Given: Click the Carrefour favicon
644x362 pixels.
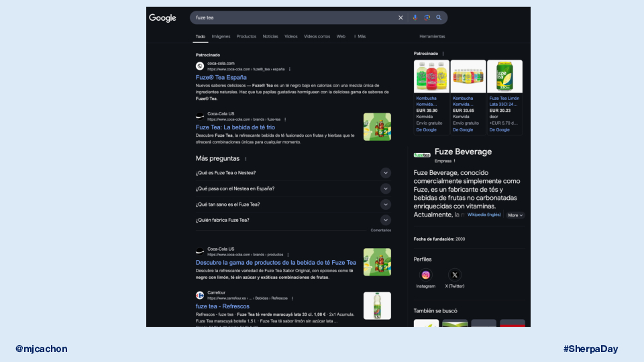Looking at the screenshot, I should 200,295.
